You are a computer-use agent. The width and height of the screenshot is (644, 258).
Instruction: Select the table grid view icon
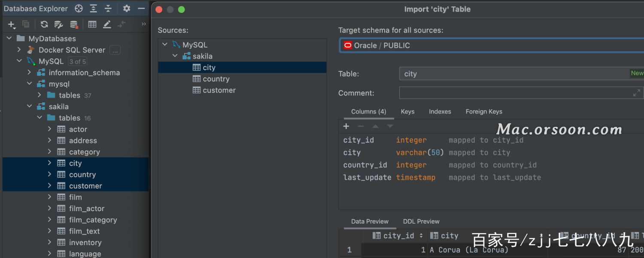pyautogui.click(x=92, y=24)
